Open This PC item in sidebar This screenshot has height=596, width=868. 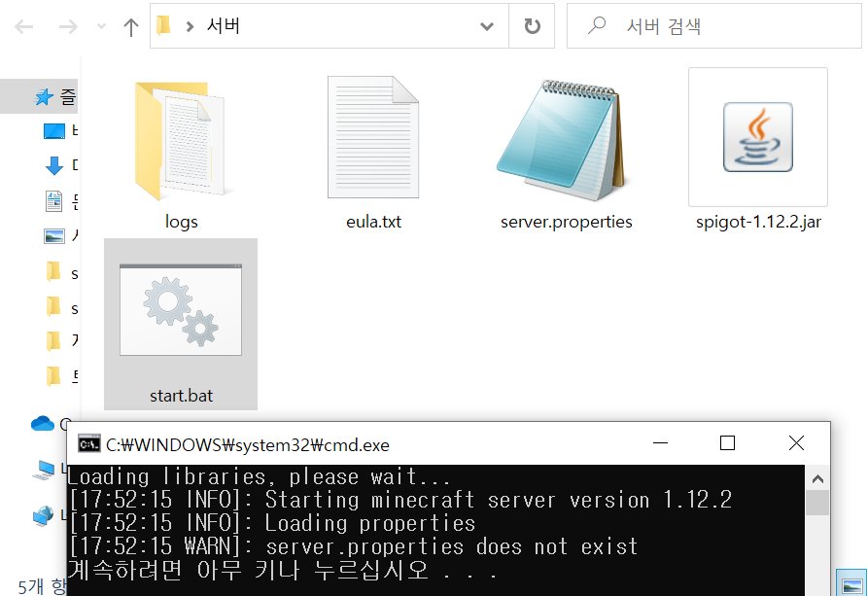click(x=43, y=470)
